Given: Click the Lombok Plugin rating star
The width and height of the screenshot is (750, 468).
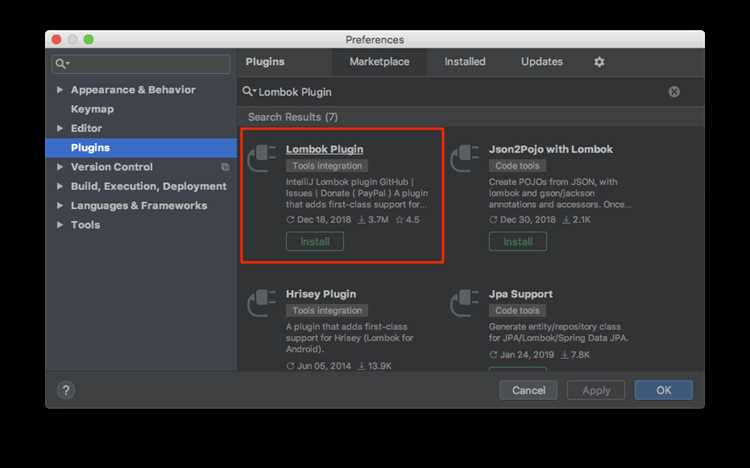Looking at the screenshot, I should click(x=399, y=220).
